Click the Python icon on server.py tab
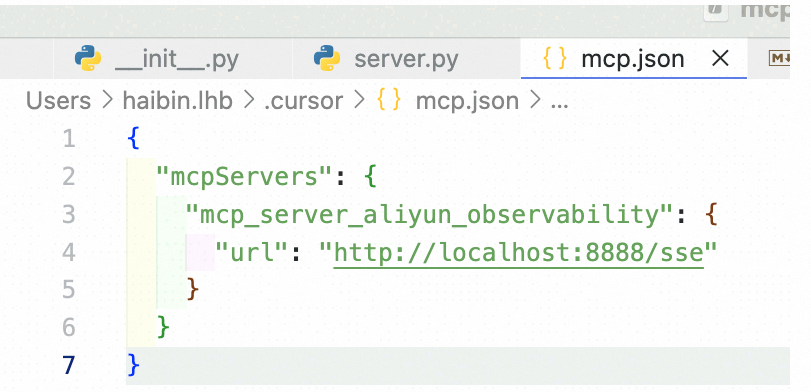This screenshot has width=811, height=392. [327, 58]
